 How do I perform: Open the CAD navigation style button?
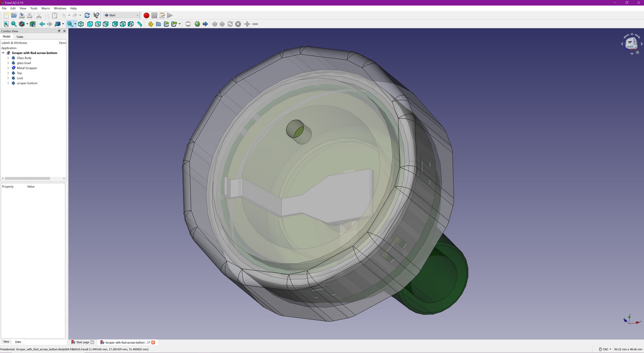[605, 349]
